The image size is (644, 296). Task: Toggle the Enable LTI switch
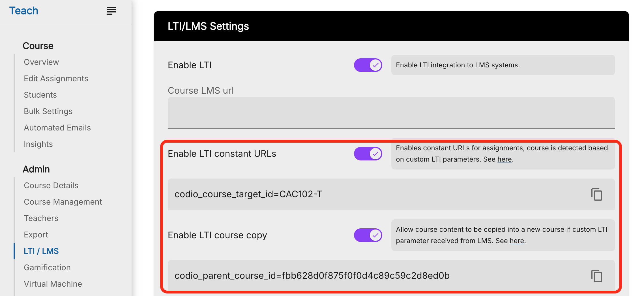coord(368,65)
